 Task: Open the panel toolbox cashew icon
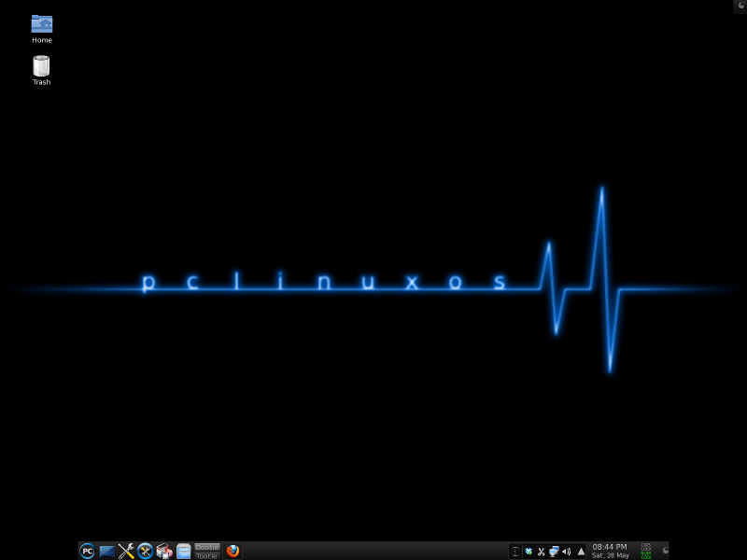(x=665, y=551)
